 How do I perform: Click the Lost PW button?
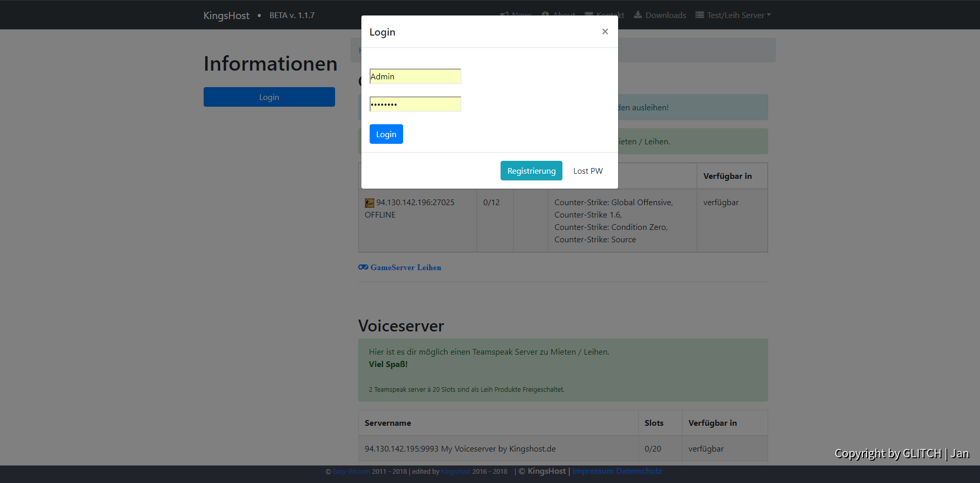588,171
